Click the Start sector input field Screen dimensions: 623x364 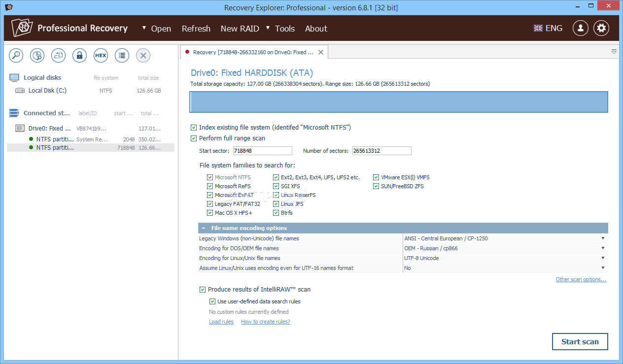(262, 151)
